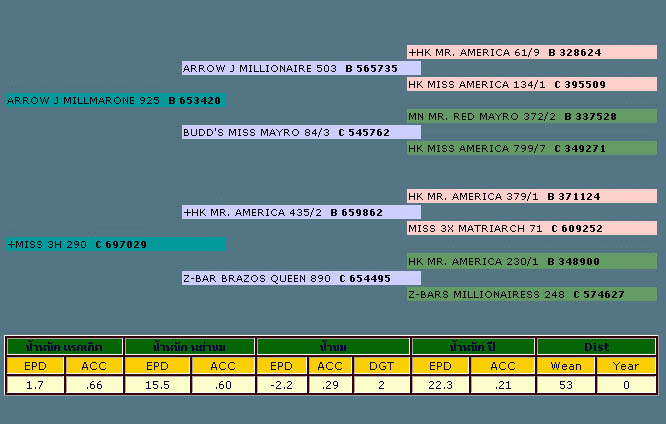This screenshot has height=424, width=666.
Task: Select the Wean header cell
Action: tap(566, 366)
